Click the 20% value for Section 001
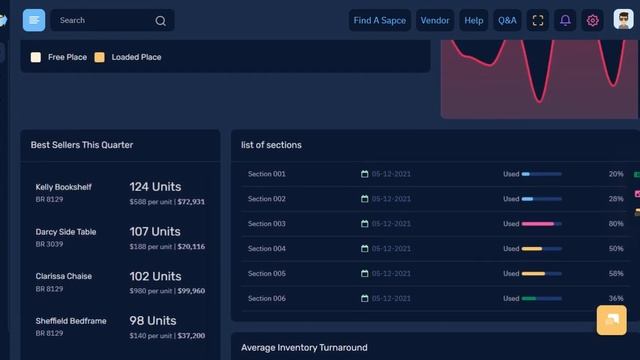 [616, 174]
